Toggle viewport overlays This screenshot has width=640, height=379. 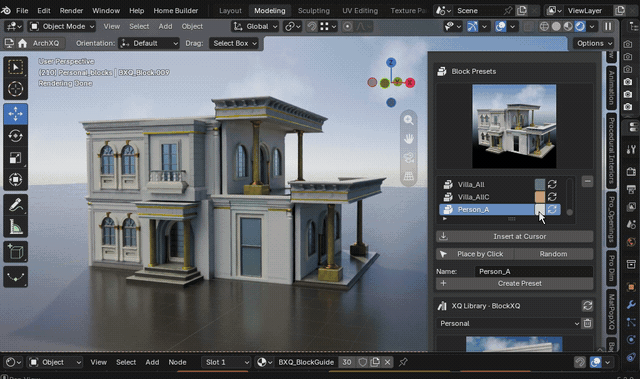coord(500,27)
